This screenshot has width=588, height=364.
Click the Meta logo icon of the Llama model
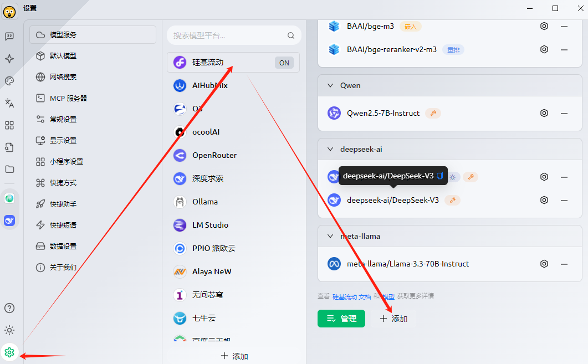click(334, 264)
